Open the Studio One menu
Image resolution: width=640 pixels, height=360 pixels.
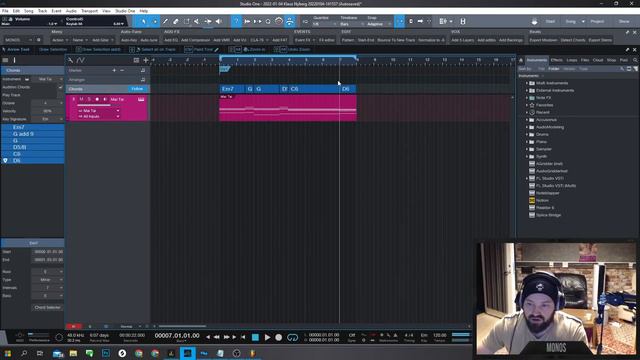pyautogui.click(x=125, y=11)
